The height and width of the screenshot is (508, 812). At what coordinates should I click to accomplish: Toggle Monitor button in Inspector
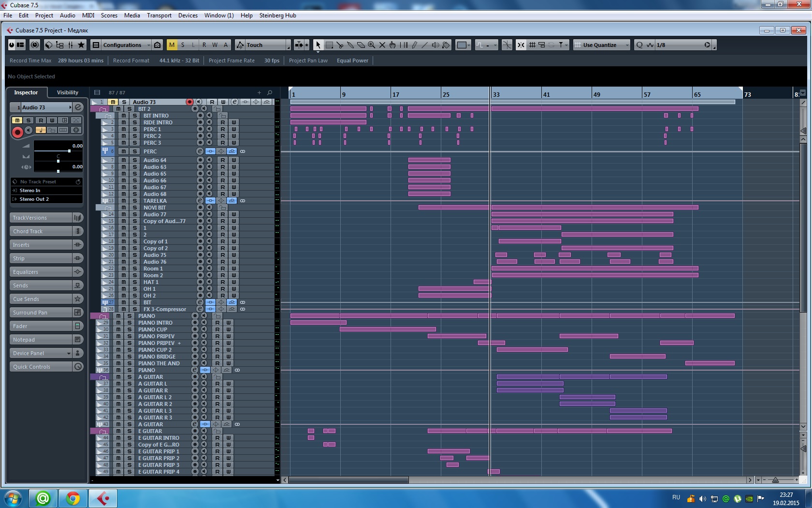click(29, 130)
